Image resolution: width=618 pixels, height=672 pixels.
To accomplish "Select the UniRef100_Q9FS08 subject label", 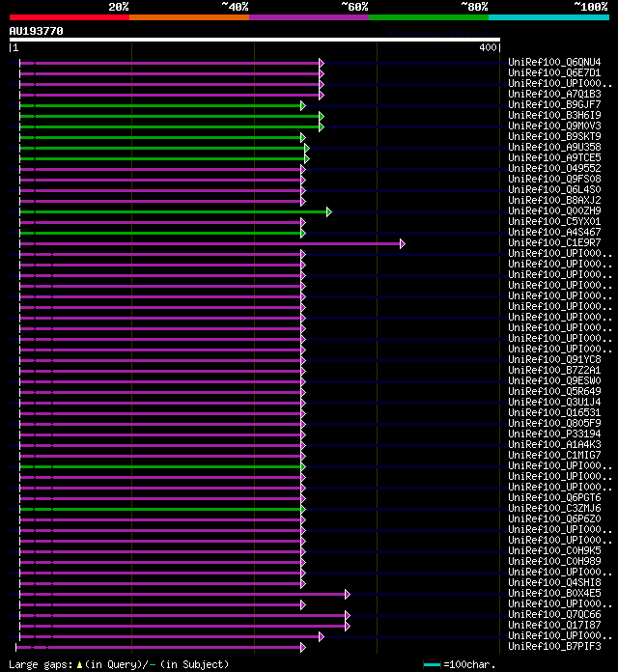I will click(x=554, y=179).
